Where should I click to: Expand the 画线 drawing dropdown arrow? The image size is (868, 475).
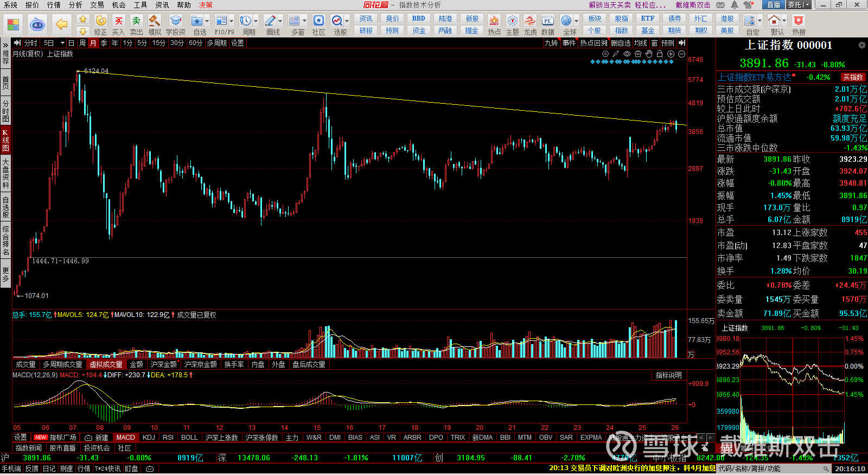280,21
